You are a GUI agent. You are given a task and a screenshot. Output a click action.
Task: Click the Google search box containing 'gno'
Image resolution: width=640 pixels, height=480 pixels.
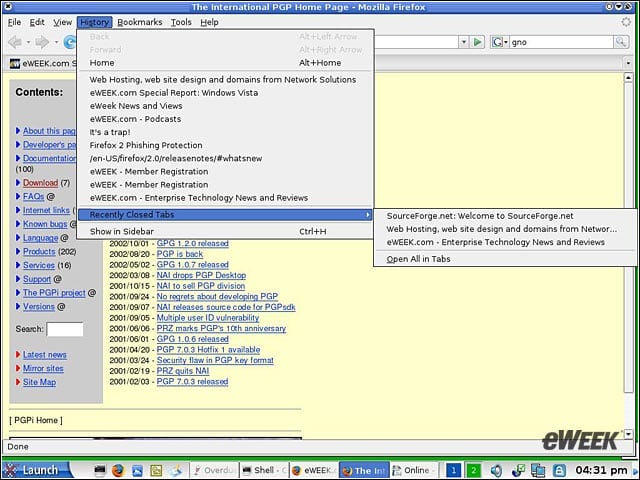(x=561, y=42)
